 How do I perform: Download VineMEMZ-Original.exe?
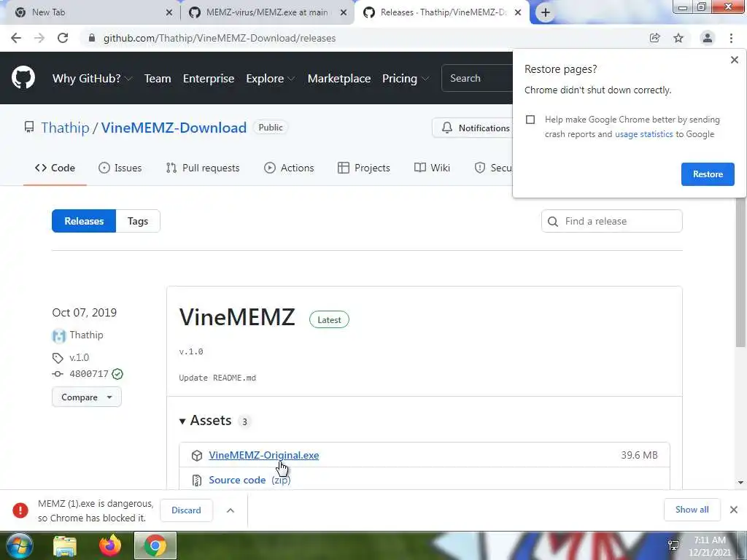pyautogui.click(x=264, y=455)
